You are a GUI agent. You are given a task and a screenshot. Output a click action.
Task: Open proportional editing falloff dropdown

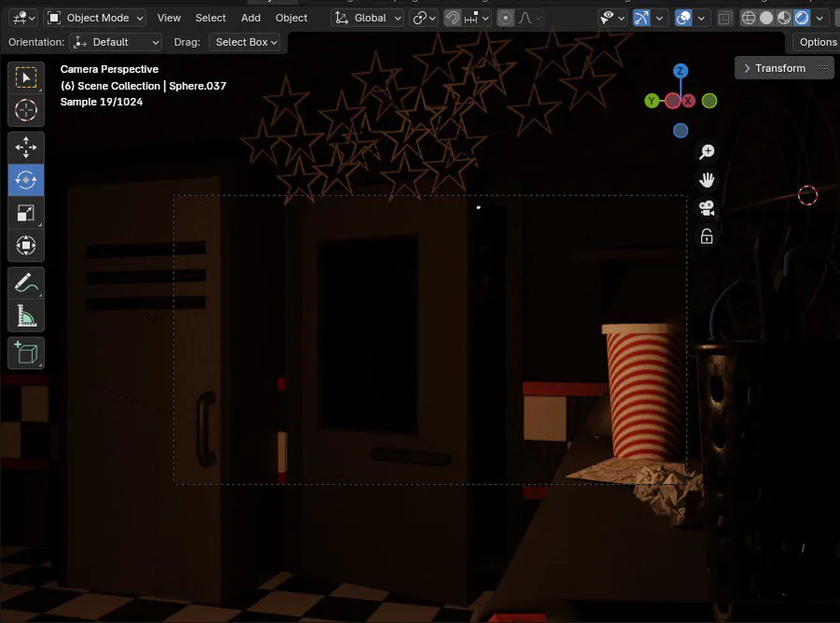pyautogui.click(x=529, y=19)
